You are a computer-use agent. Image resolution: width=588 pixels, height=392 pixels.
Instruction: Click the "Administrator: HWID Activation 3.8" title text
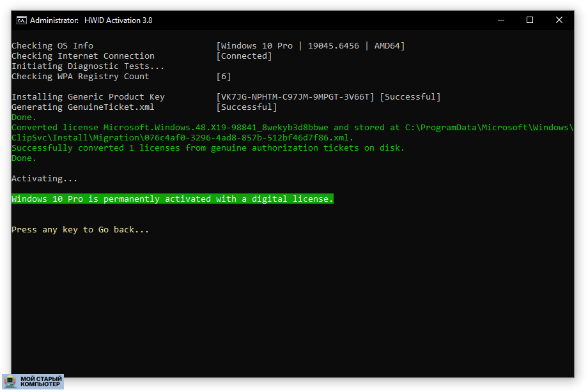tap(91, 20)
